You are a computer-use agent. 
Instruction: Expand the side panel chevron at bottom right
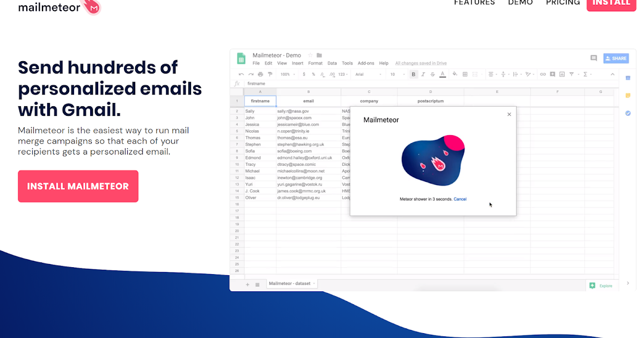628,283
